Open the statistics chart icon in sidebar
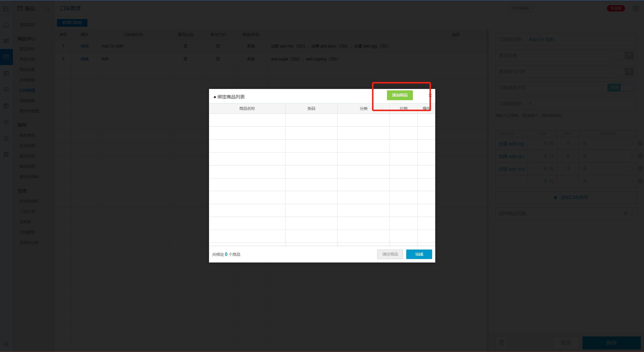The width and height of the screenshot is (644, 352). 6,122
